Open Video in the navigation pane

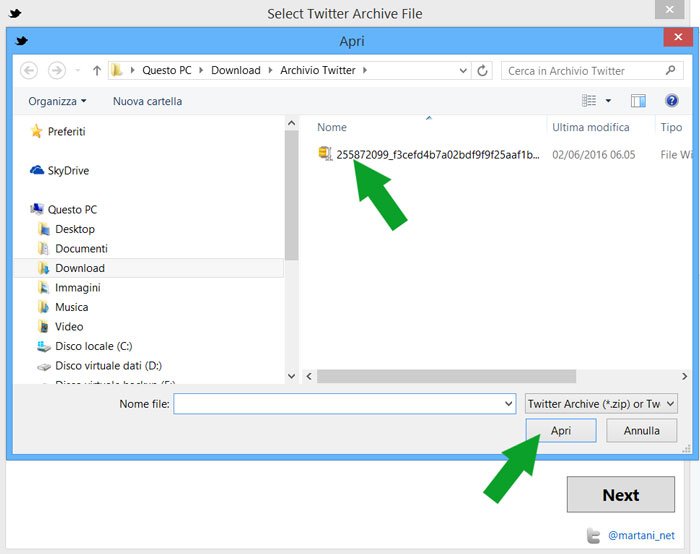(x=69, y=327)
